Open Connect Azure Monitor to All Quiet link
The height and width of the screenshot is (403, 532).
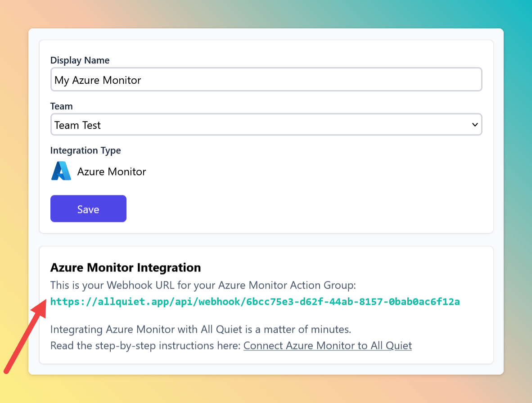327,346
